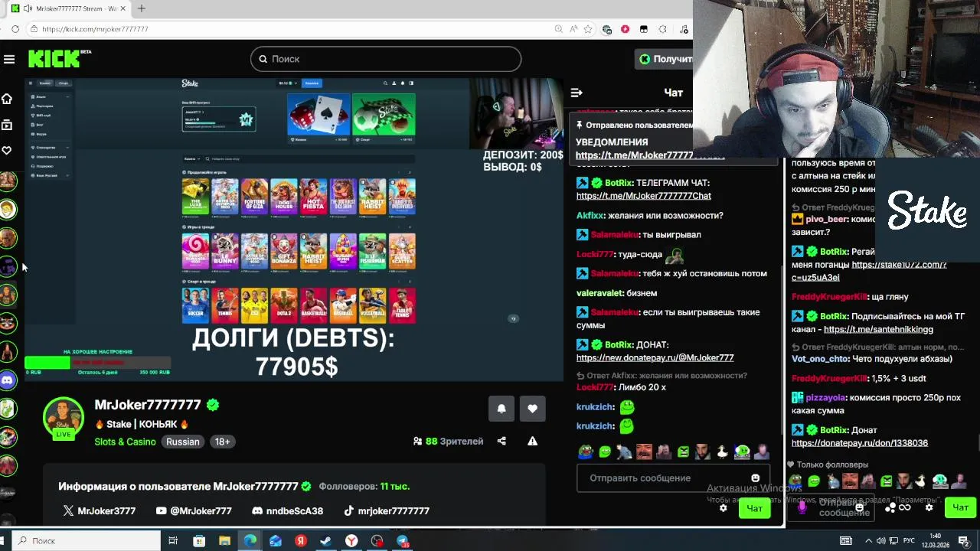Open Telegram from taskbar
Image resolution: width=980 pixels, height=551 pixels.
tap(402, 541)
